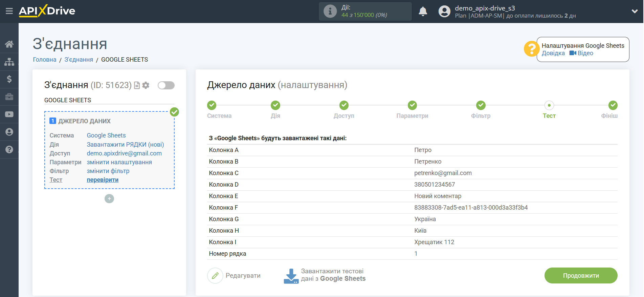Add new block with plus icon
Image resolution: width=644 pixels, height=297 pixels.
tap(109, 199)
